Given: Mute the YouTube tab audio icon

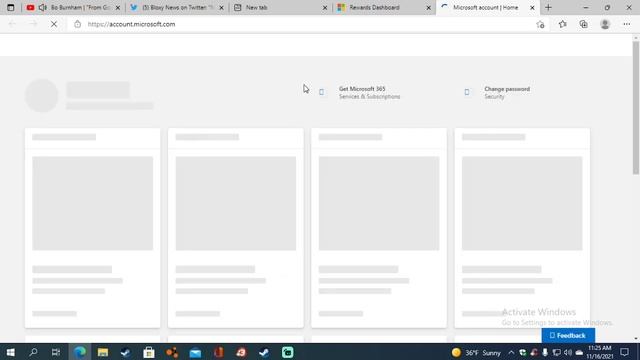Looking at the screenshot, I should point(43,7).
